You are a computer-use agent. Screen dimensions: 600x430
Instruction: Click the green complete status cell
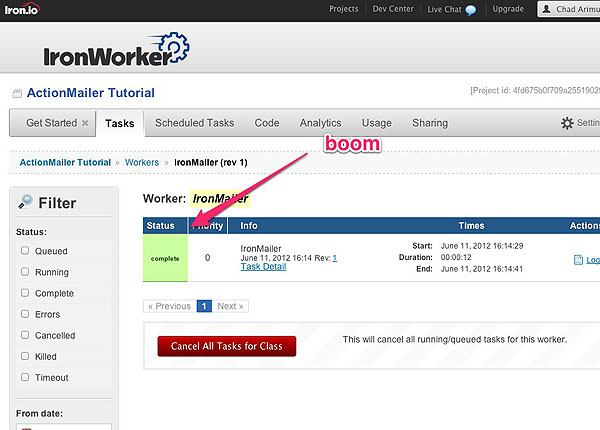[165, 258]
